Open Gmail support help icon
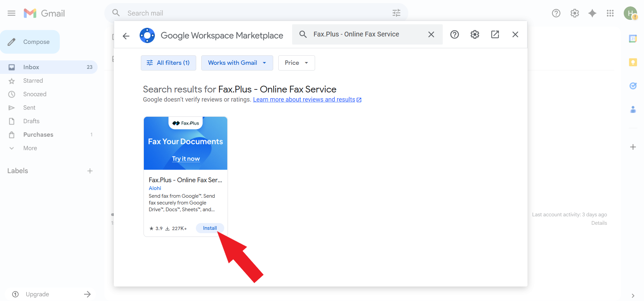644x301 pixels. (x=556, y=13)
